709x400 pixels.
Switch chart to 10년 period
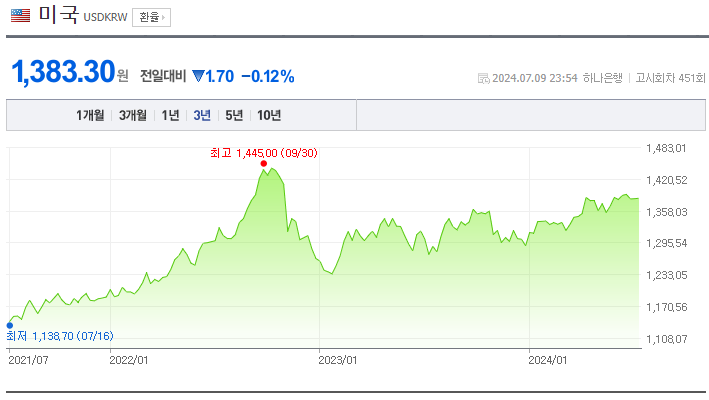click(x=269, y=115)
